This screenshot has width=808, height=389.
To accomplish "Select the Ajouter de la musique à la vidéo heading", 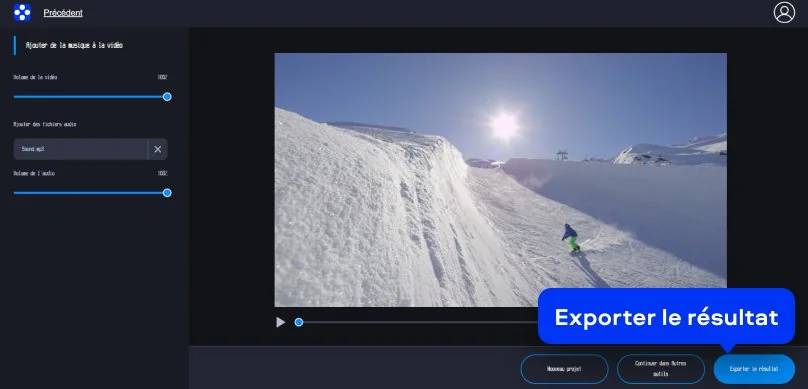I will pos(74,45).
